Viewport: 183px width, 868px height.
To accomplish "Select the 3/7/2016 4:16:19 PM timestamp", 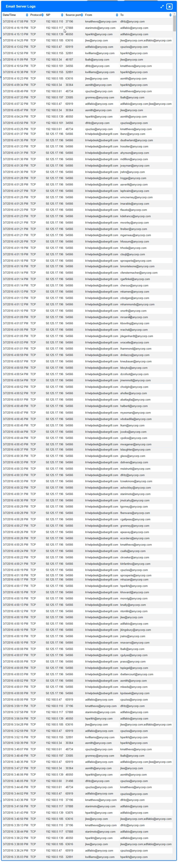I will tap(16, 28).
